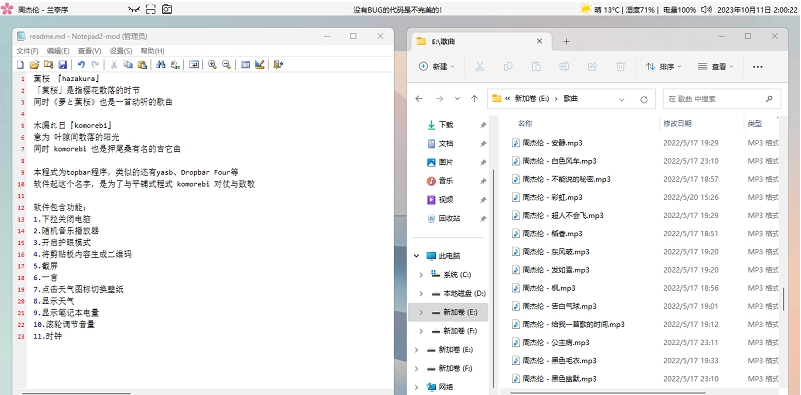Screen dimensions: 801x395
Task: Expand the 网络 tree node
Action: click(416, 387)
